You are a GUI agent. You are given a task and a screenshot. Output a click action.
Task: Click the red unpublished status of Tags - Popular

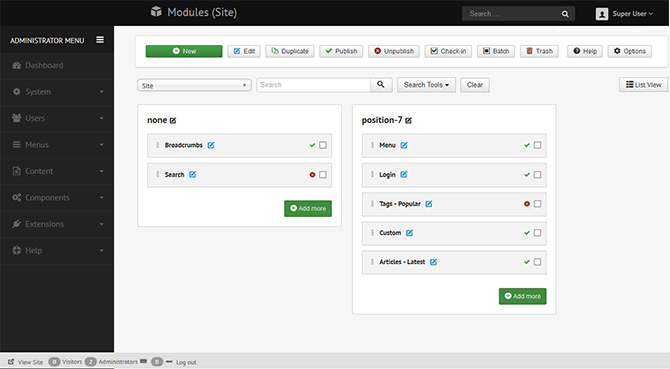[x=527, y=204]
